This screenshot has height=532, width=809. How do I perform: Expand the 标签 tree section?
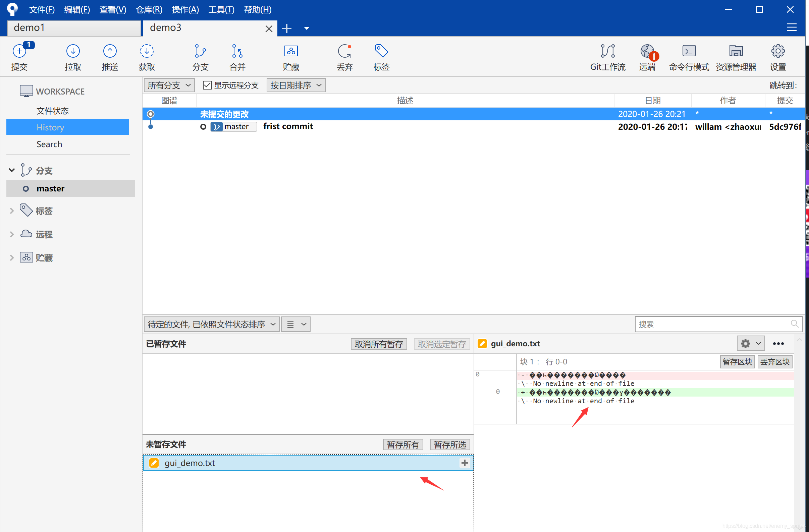click(x=12, y=211)
